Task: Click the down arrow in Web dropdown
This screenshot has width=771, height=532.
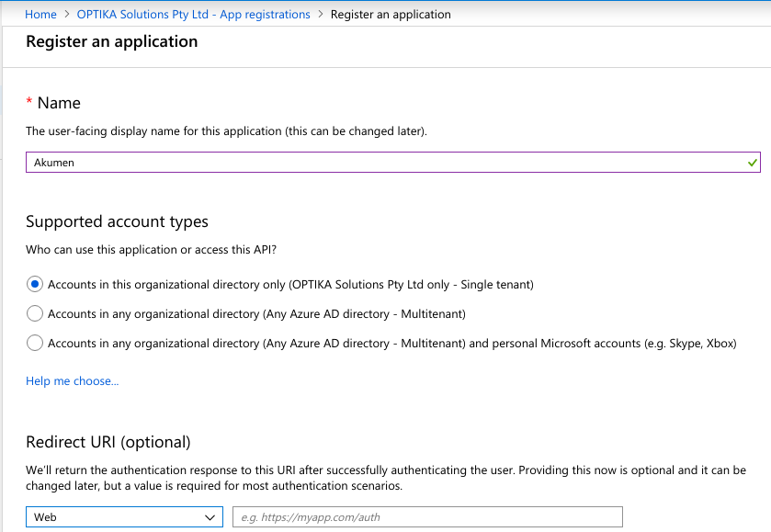Action: point(209,517)
